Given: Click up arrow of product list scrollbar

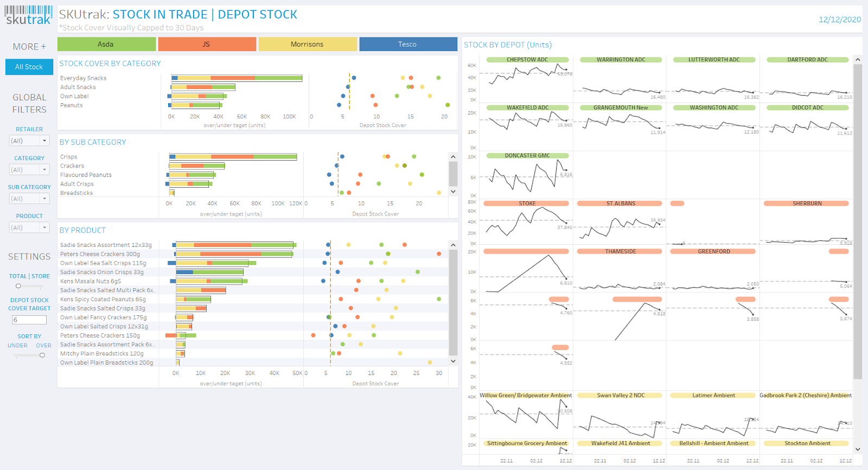Looking at the screenshot, I should (x=453, y=245).
